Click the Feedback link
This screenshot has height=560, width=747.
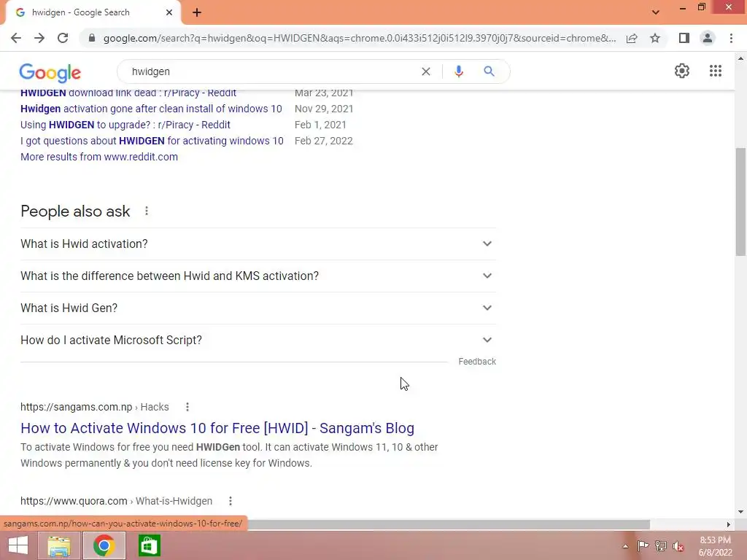pyautogui.click(x=477, y=362)
